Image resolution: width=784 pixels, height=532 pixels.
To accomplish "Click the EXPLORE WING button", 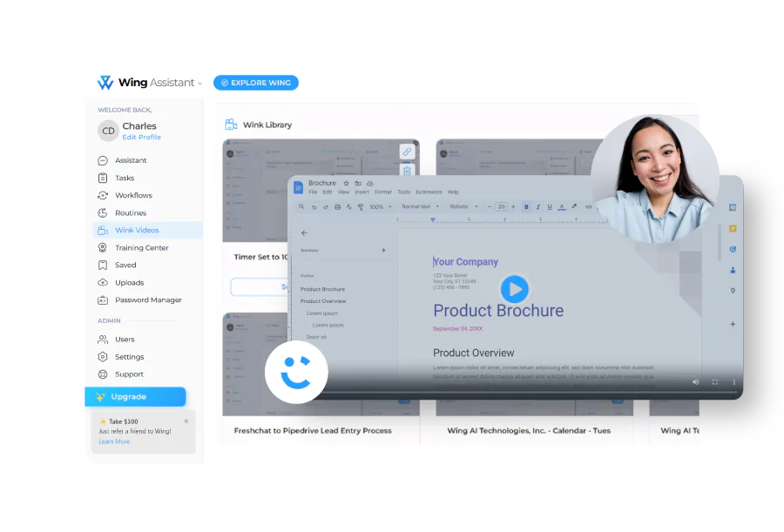I will (x=256, y=83).
